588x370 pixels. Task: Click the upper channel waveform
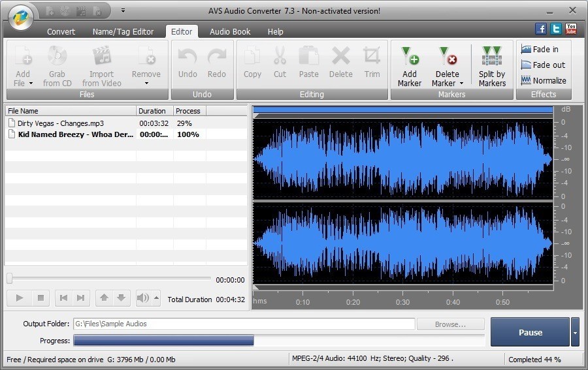(402, 159)
